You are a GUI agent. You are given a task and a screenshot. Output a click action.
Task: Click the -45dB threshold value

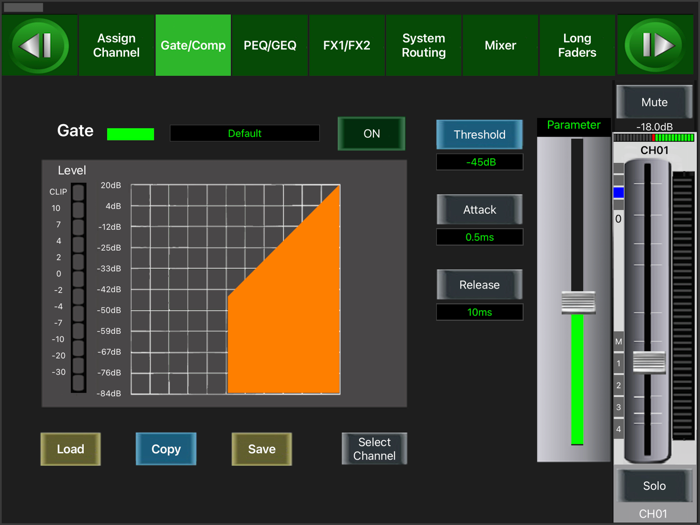click(479, 162)
